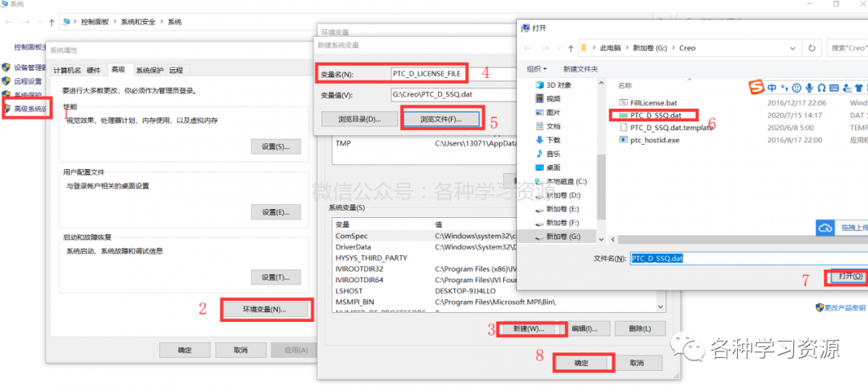The width and height of the screenshot is (868, 387).
Task: Select 视频 folder in navigation tree
Action: point(547,99)
